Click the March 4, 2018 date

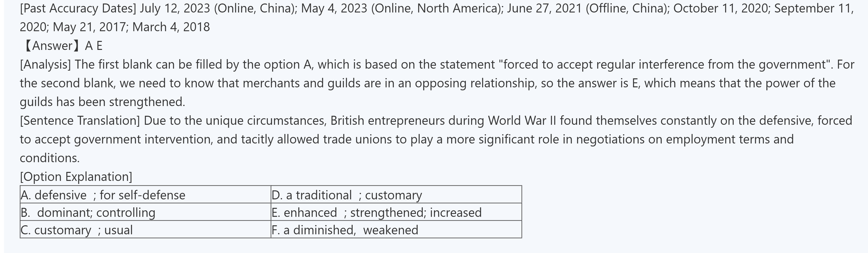[171, 27]
